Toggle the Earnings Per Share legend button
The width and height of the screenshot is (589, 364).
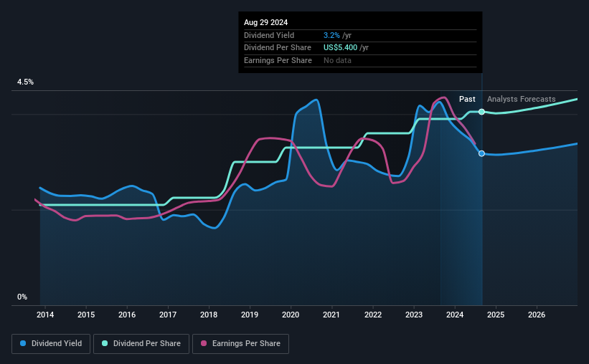point(240,344)
